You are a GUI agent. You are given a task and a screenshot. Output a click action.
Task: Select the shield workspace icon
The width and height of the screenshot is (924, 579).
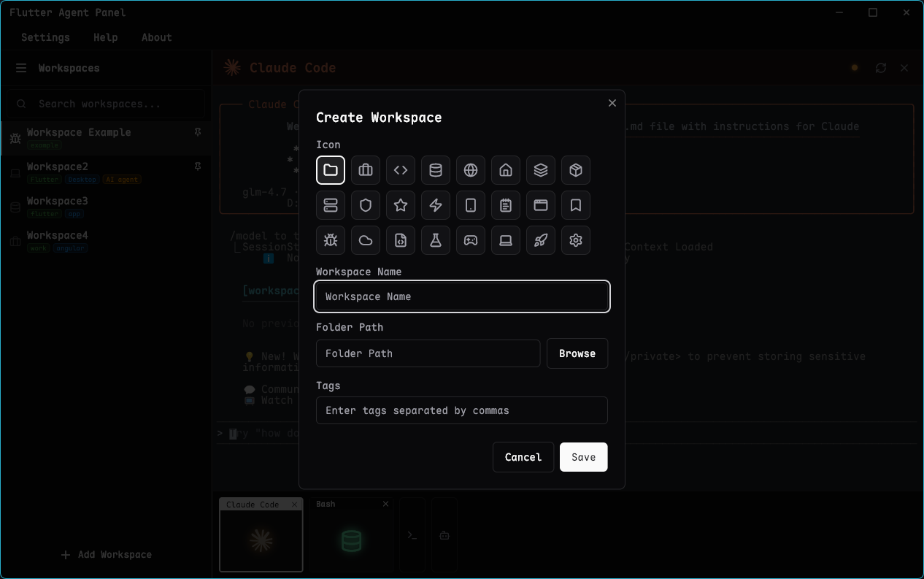click(366, 205)
